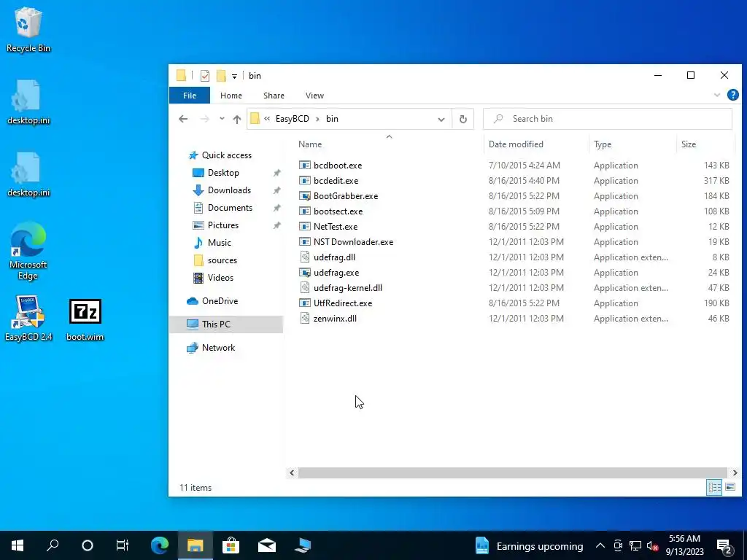Open Microsoft Store from the taskbar
This screenshot has width=747, height=560.
(x=231, y=545)
